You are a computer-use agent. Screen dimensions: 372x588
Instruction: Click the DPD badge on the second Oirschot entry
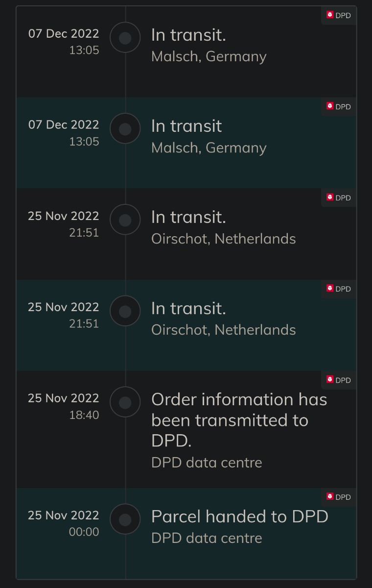339,289
